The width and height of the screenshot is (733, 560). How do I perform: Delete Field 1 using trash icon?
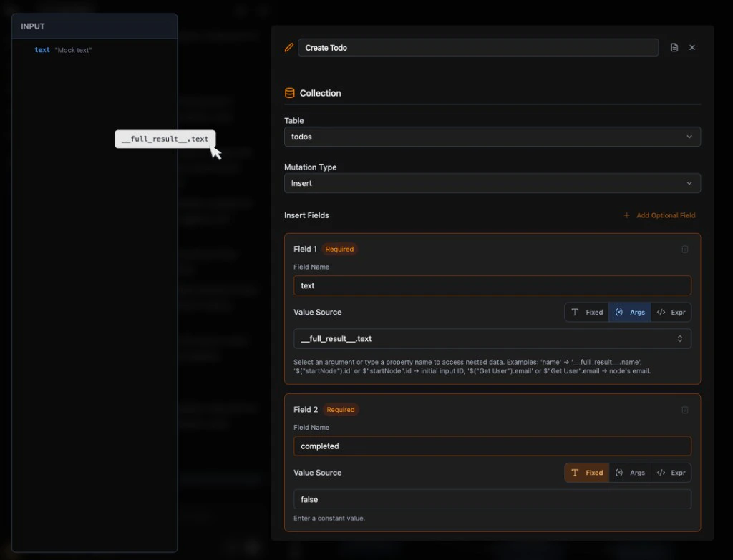click(x=685, y=250)
